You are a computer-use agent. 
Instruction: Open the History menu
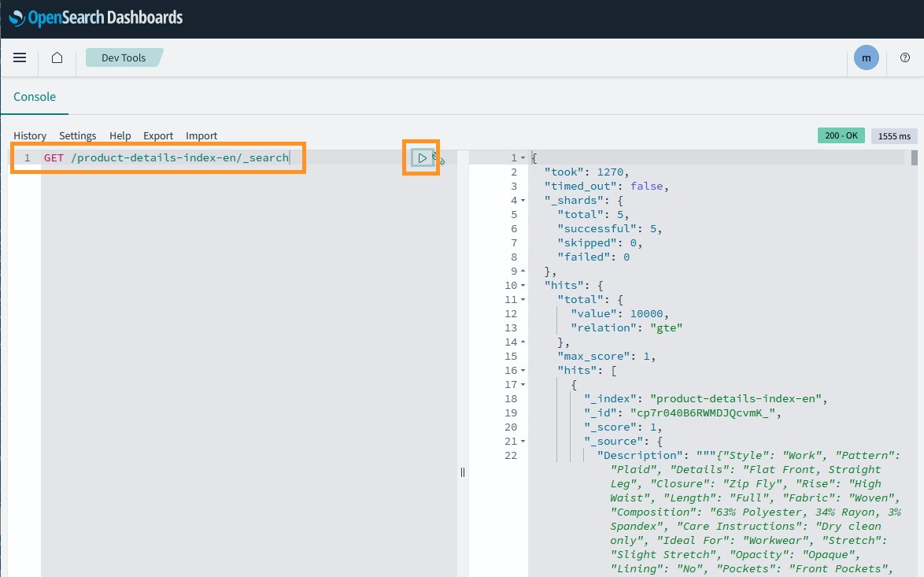tap(30, 135)
